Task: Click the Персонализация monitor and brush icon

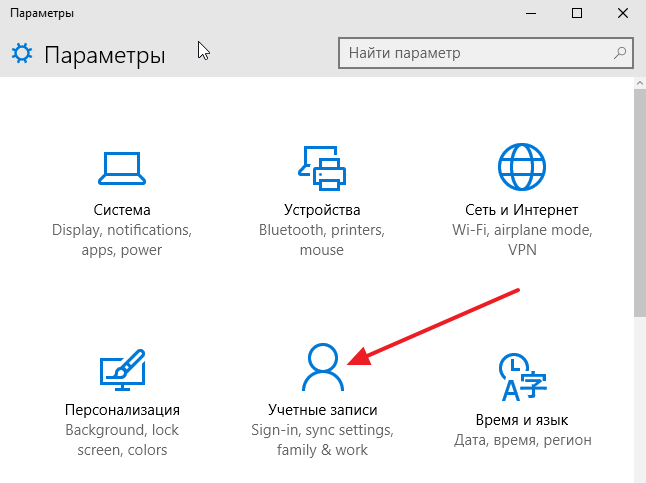Action: click(x=122, y=369)
